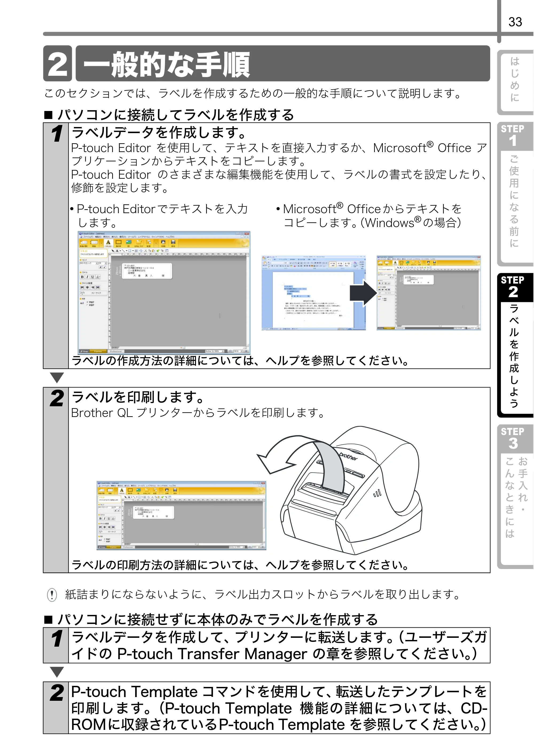
Task: Pick the diagonal line tool in step 1 editor
Action: coord(124,251)
